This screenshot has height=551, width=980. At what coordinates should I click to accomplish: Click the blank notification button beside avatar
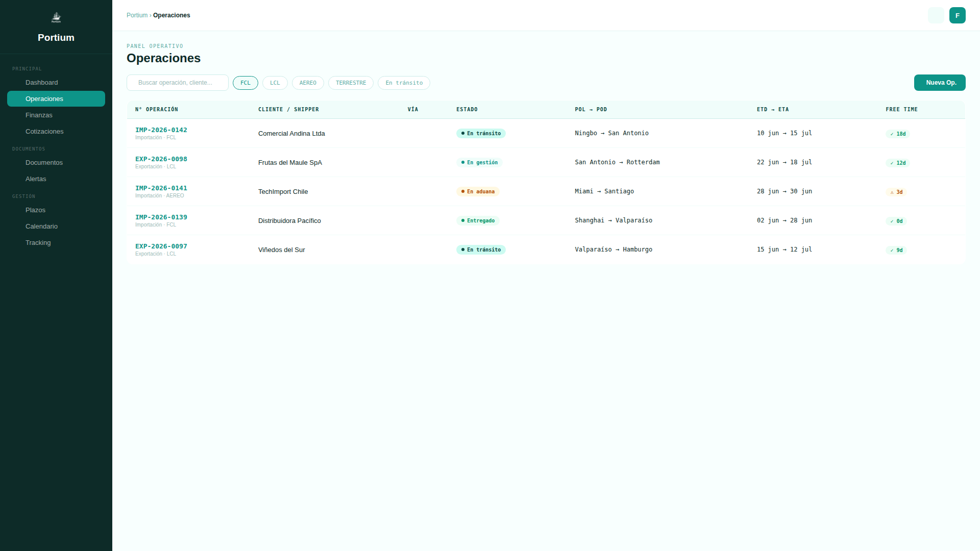pyautogui.click(x=936, y=15)
